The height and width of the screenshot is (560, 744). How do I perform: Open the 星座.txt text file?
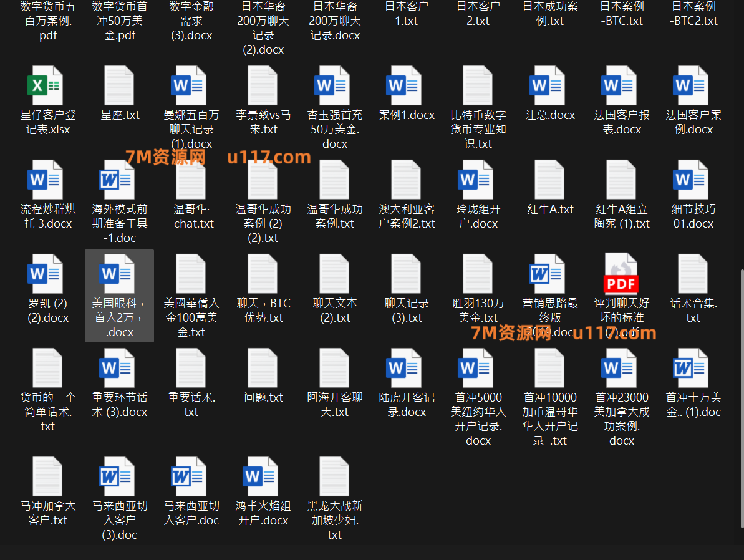click(x=120, y=86)
